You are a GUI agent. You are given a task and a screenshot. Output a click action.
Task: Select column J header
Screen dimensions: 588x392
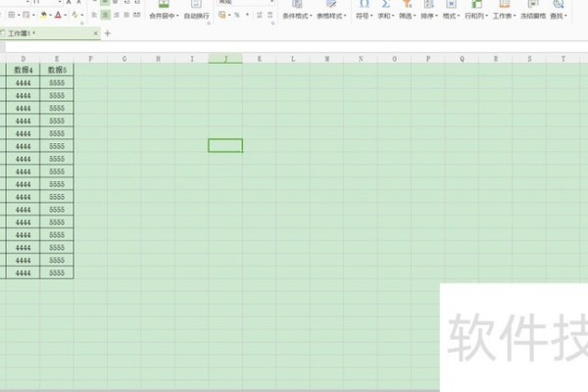click(x=225, y=59)
